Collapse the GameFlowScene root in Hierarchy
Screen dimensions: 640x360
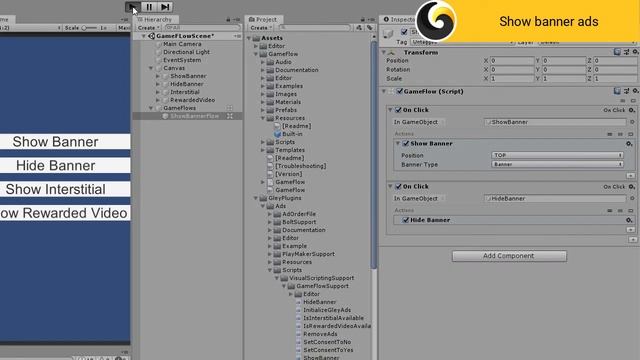pos(143,36)
